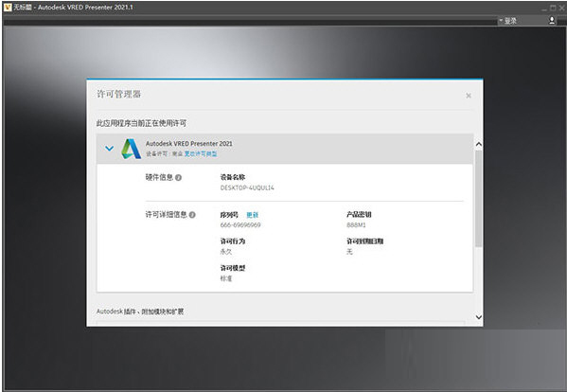Image resolution: width=567 pixels, height=392 pixels.
Task: Select the product key value 888M1
Action: [x=356, y=225]
